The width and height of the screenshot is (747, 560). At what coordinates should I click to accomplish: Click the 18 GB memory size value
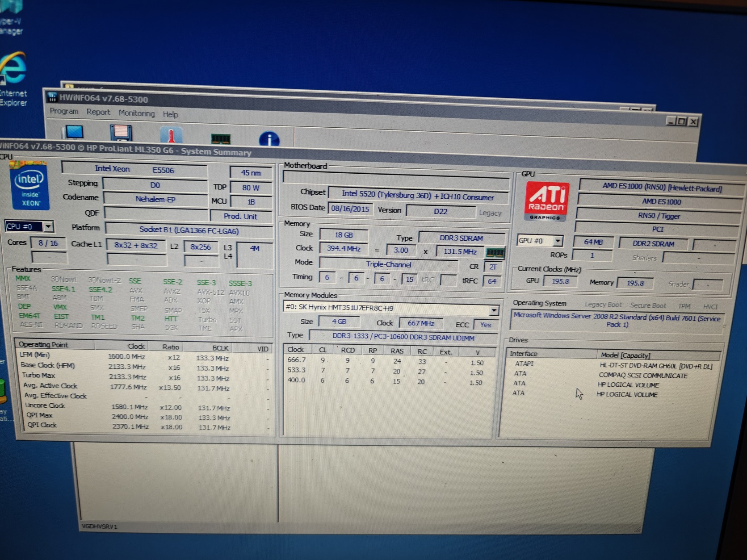click(344, 235)
